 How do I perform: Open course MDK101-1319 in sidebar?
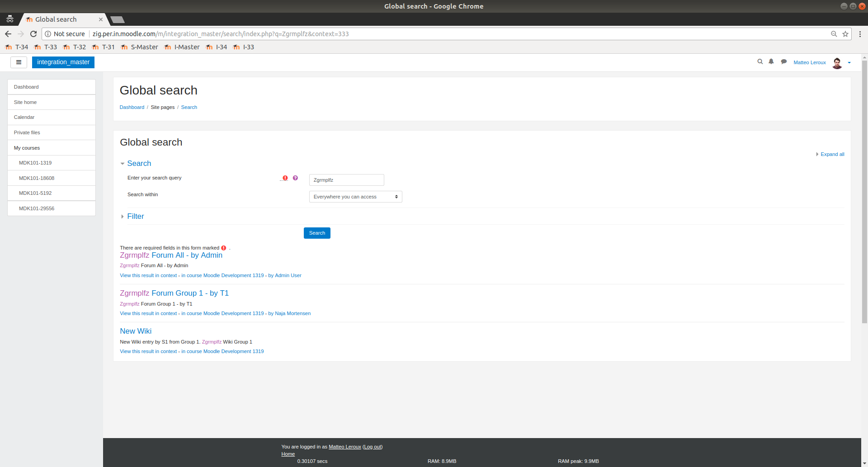point(52,163)
